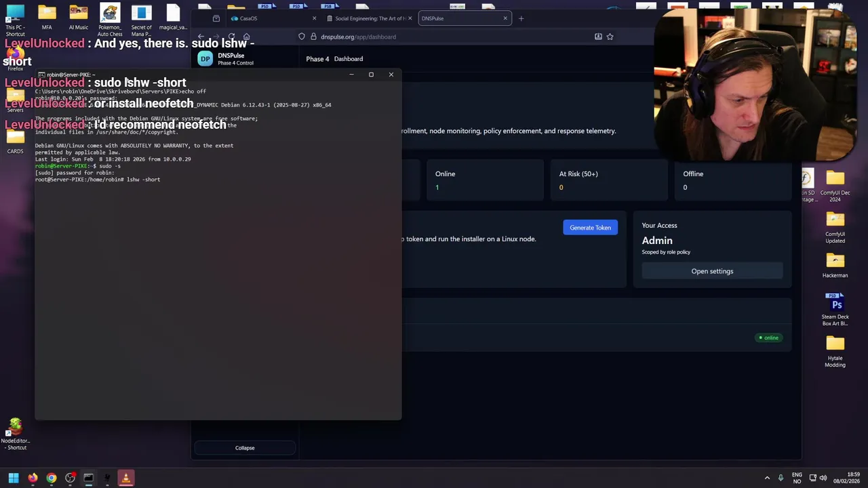868x488 pixels.
Task: Open ComfyUI Dec 2024 folder
Action: 835,184
